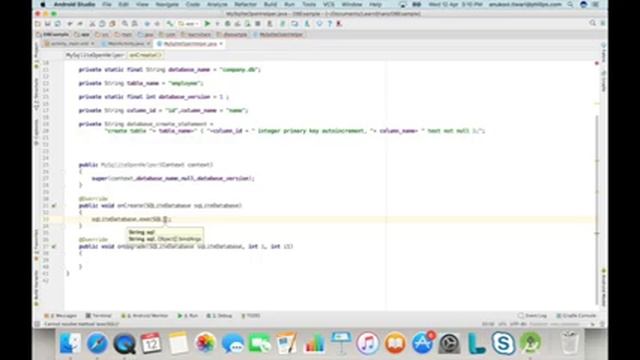Open the Android Monitor tool window

pyautogui.click(x=145, y=316)
